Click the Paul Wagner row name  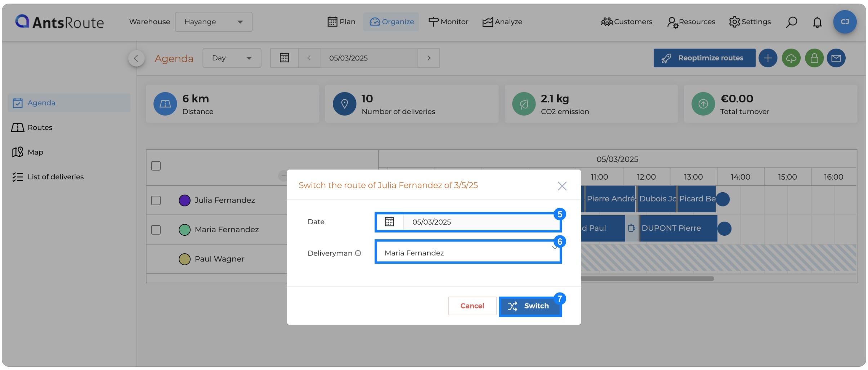pyautogui.click(x=219, y=259)
